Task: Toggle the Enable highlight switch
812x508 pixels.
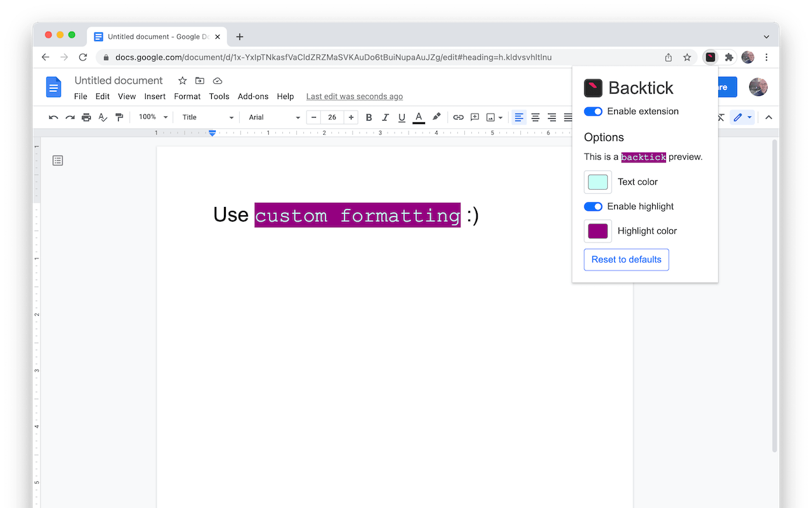Action: click(x=593, y=206)
